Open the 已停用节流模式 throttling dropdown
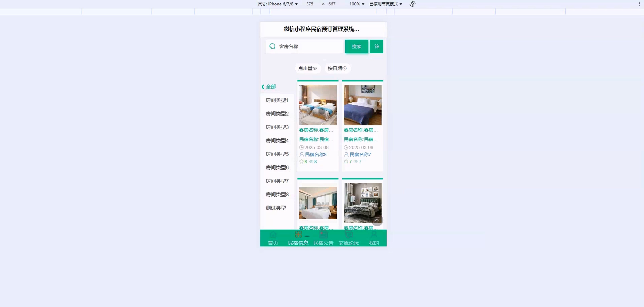 pyautogui.click(x=386, y=4)
